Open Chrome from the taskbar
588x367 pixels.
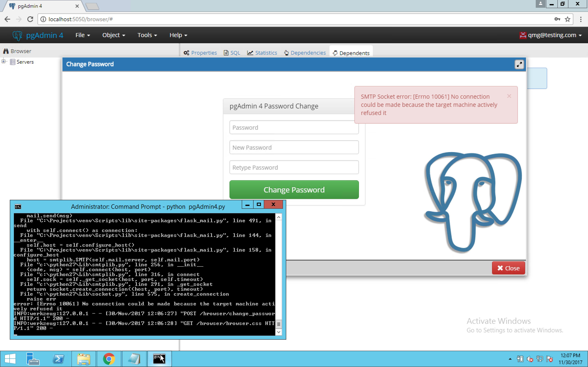click(x=109, y=359)
